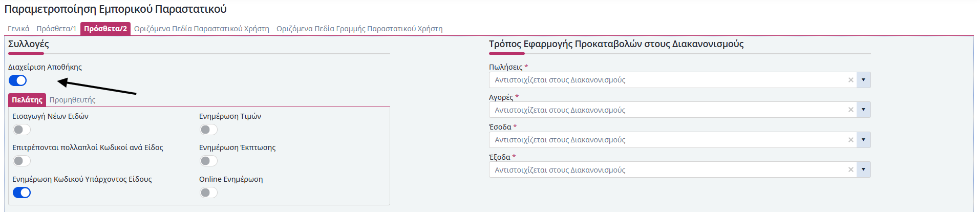Open the Πωλήσεις dropdown arrow
Viewport: 980px width, 212px height.
coord(863,80)
